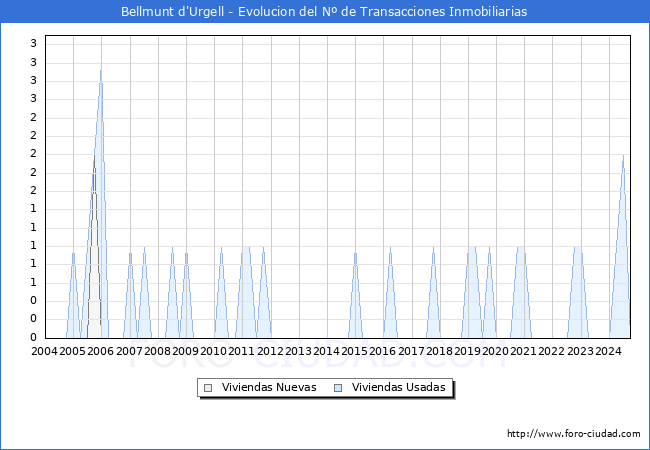Click the 2005 x-axis label

point(73,351)
